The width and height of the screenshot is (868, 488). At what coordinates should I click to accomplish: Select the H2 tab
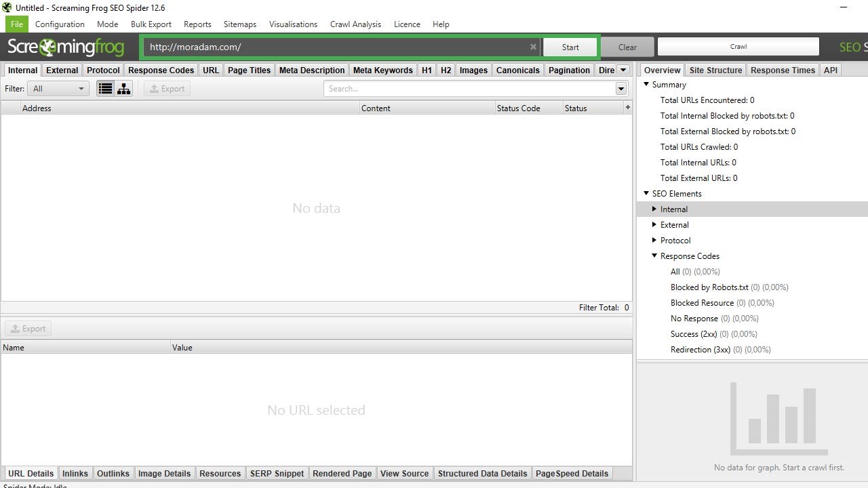coord(446,70)
